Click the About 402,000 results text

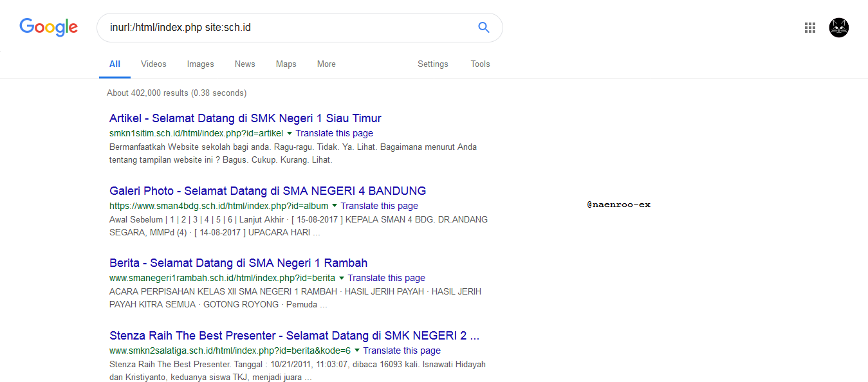click(176, 93)
